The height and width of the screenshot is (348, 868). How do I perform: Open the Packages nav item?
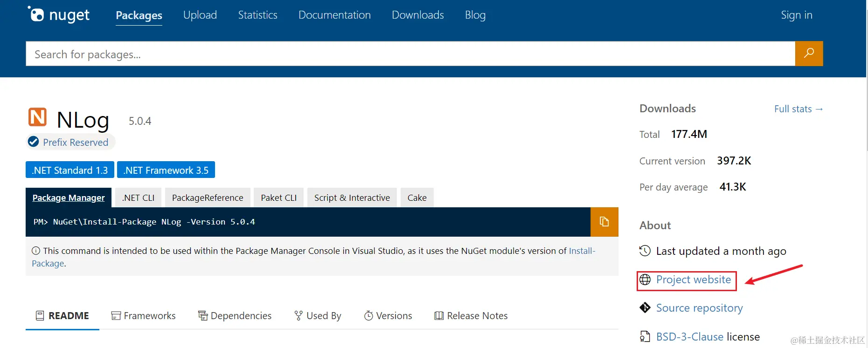pos(139,15)
